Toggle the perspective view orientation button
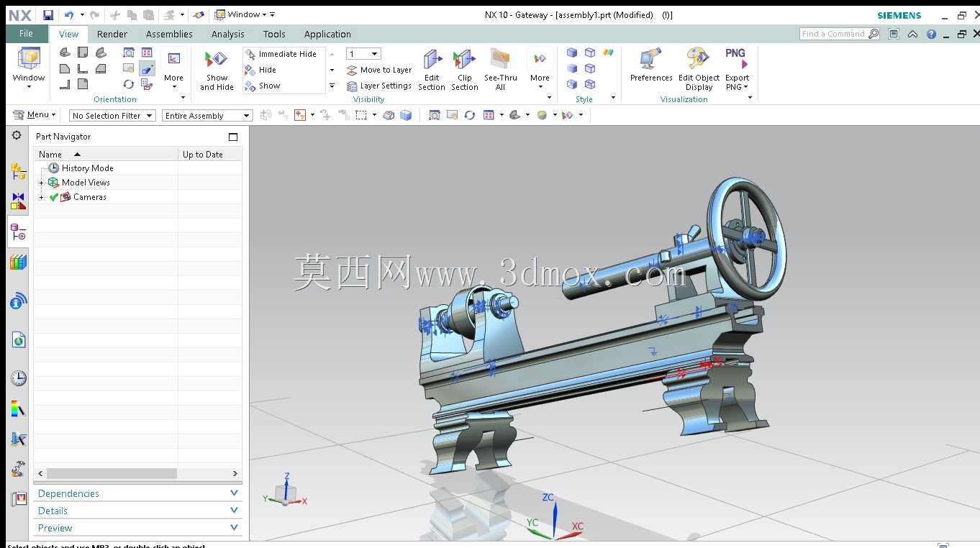 (147, 68)
